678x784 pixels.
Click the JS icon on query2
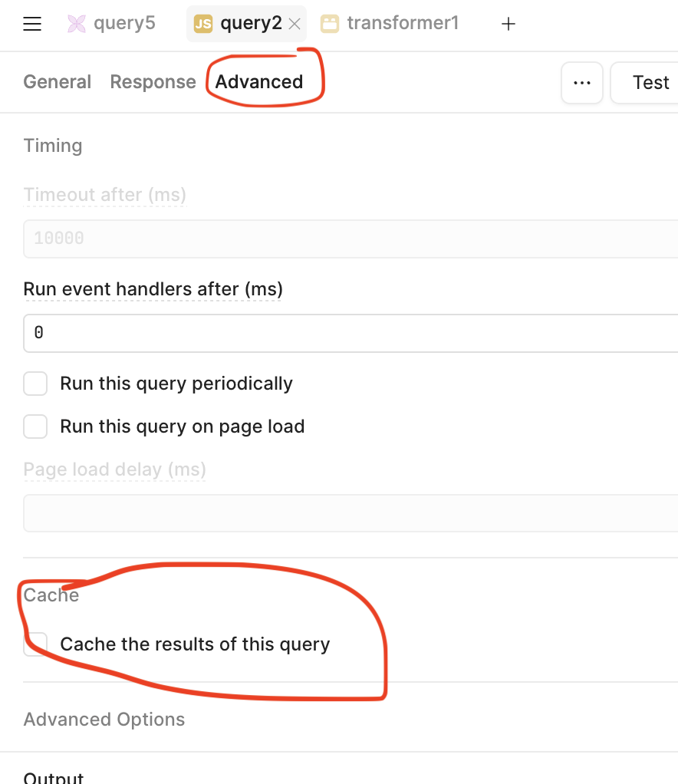point(203,24)
